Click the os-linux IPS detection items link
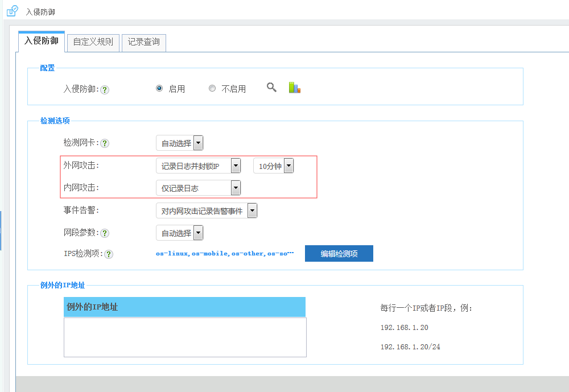 (224, 253)
